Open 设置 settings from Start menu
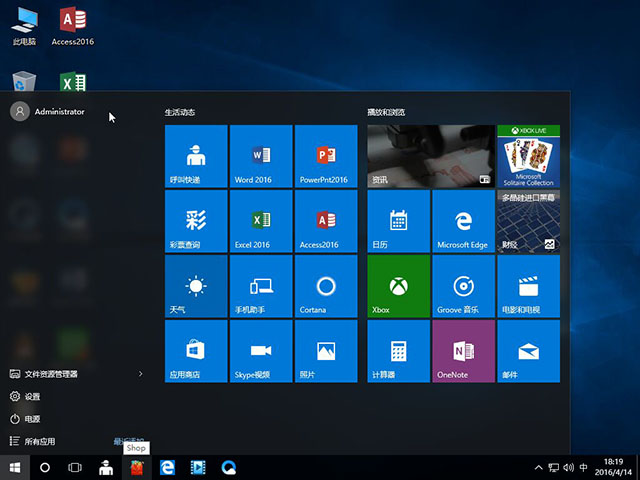 point(32,396)
